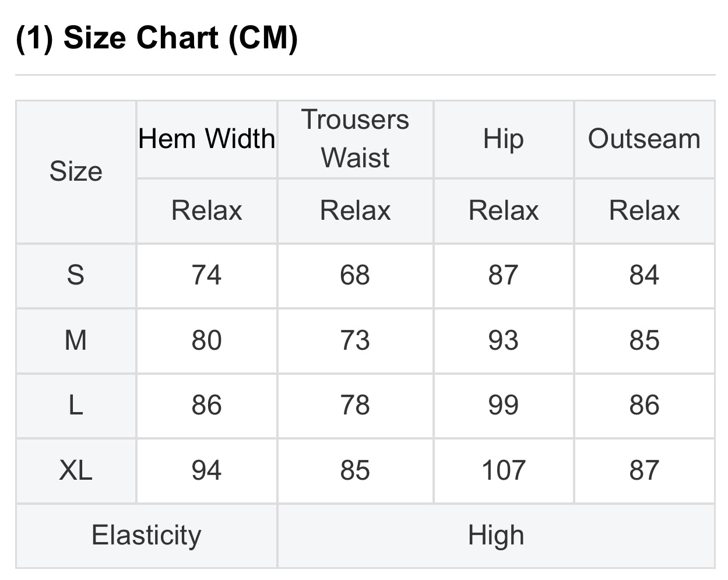Click the S hem width value 74
This screenshot has height=580, width=728.
pos(207,275)
